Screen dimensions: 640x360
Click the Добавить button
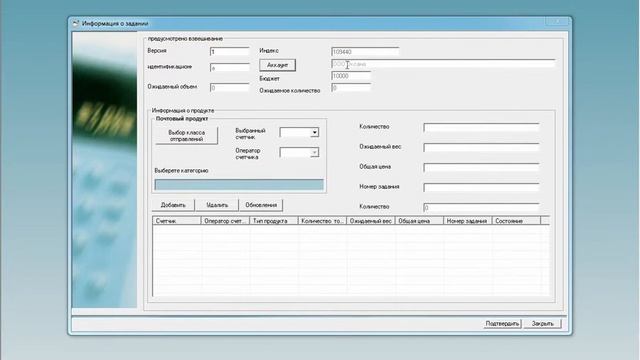tap(173, 205)
